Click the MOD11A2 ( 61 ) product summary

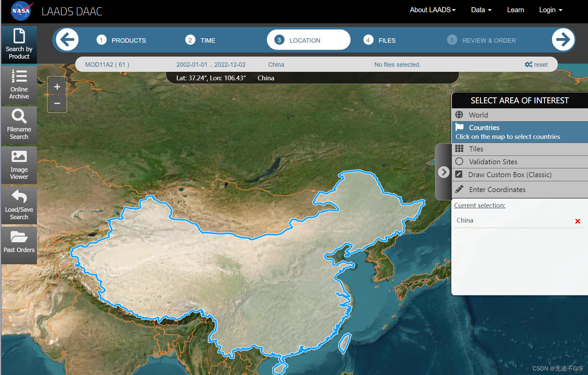[107, 64]
